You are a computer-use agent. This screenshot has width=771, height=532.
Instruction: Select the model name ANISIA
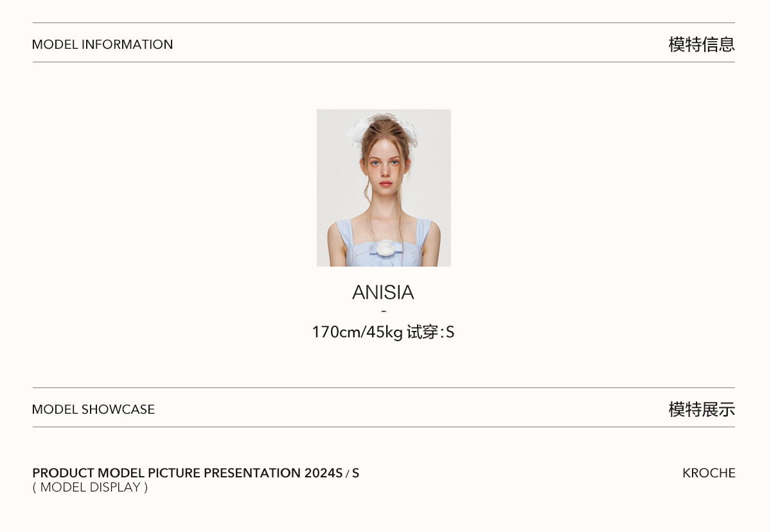383,292
